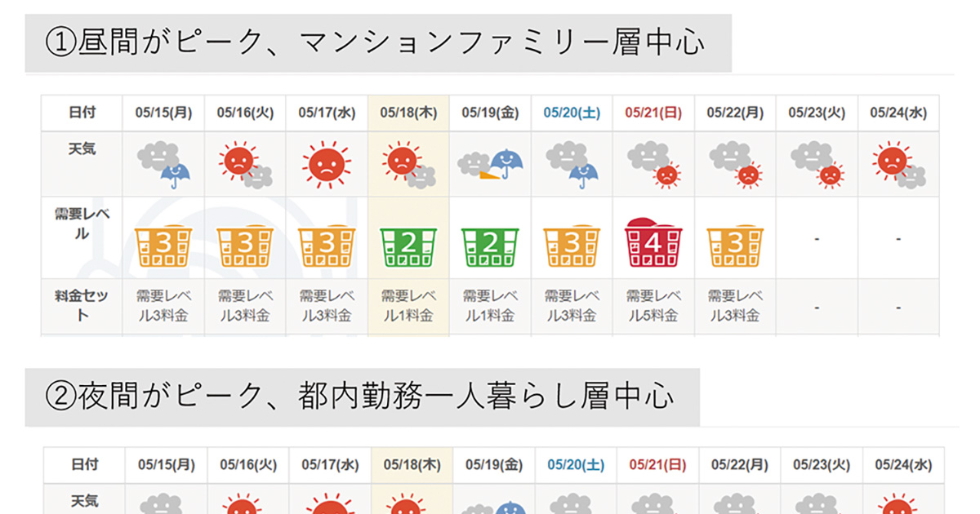Click the rainy cloud weather icon for 05/15
This screenshot has height=514, width=980.
click(x=163, y=164)
